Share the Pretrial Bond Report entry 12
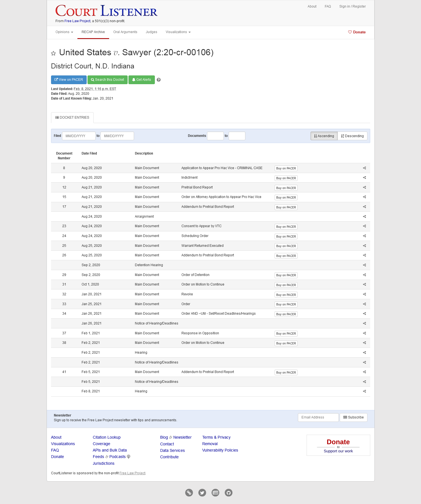The image size is (421, 504). point(364,187)
